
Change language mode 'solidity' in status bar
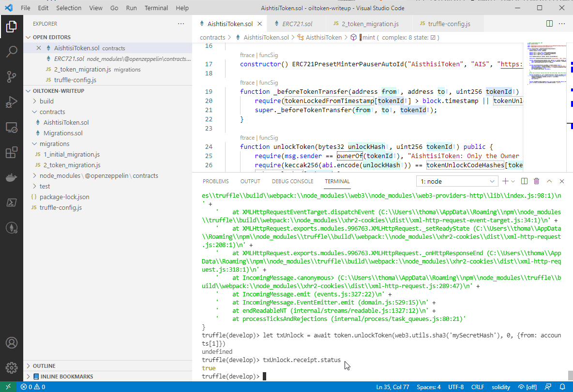point(500,387)
